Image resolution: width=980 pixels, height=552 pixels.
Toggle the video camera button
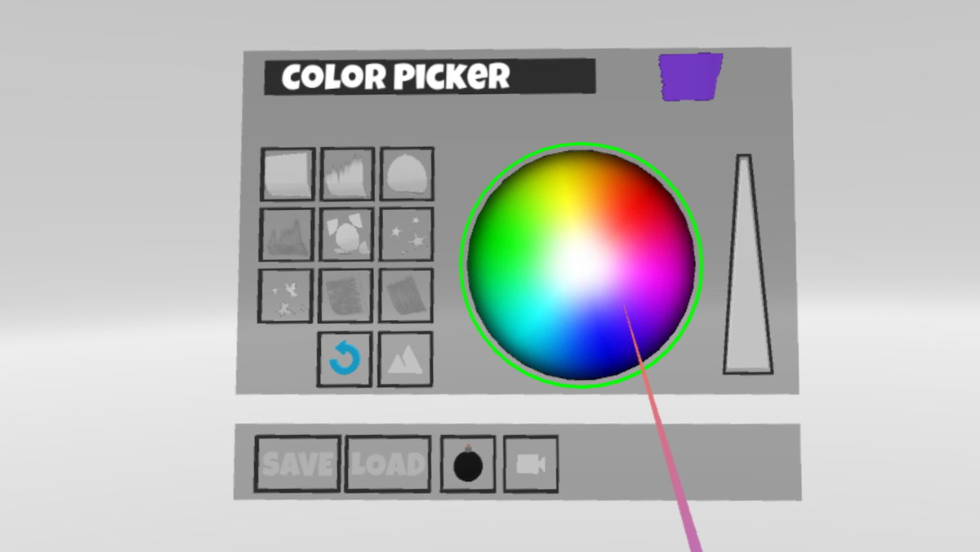coord(531,464)
